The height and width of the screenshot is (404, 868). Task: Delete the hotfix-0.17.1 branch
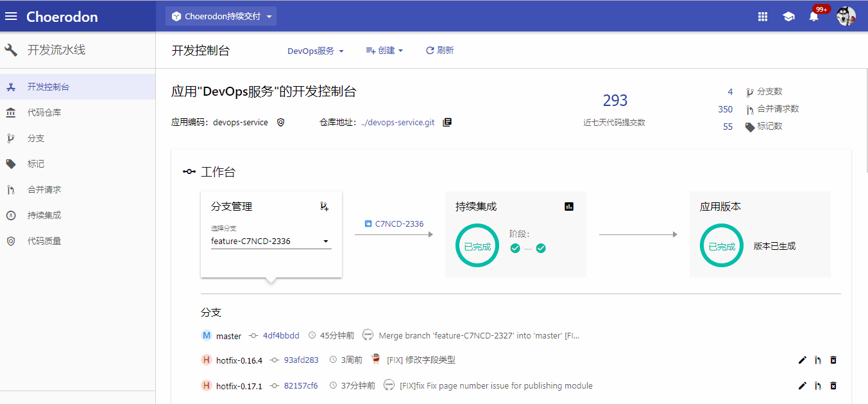833,385
